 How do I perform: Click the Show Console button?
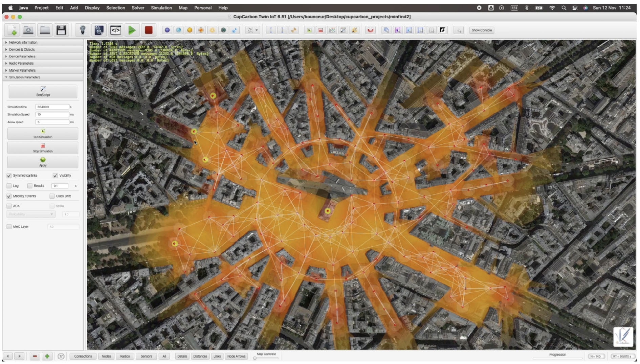point(482,30)
